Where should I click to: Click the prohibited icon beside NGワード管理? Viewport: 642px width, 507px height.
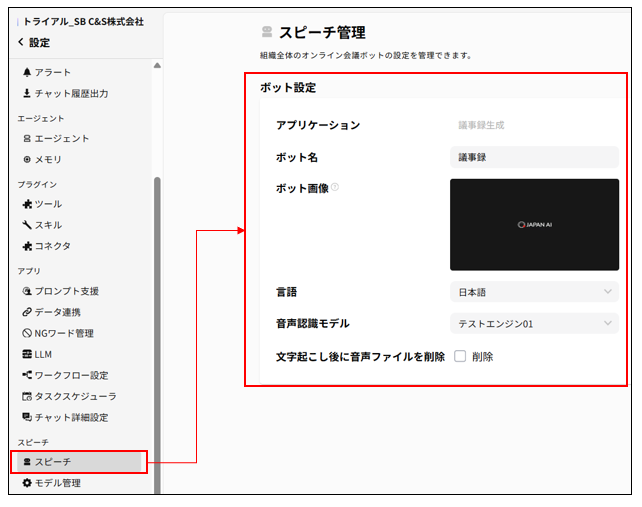pos(27,333)
